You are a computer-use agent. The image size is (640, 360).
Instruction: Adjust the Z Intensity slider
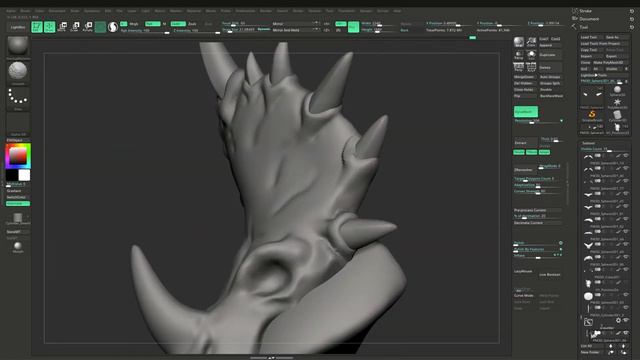(x=197, y=31)
